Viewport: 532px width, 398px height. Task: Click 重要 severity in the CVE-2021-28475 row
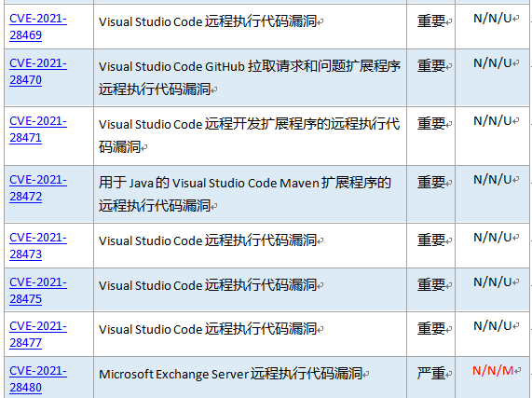click(431, 284)
